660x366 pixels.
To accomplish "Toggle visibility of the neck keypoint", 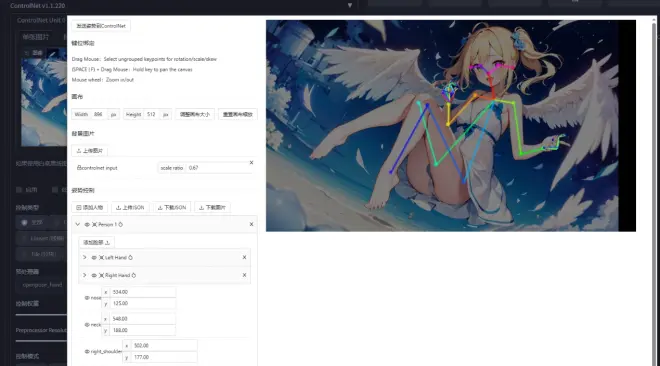I will click(87, 325).
